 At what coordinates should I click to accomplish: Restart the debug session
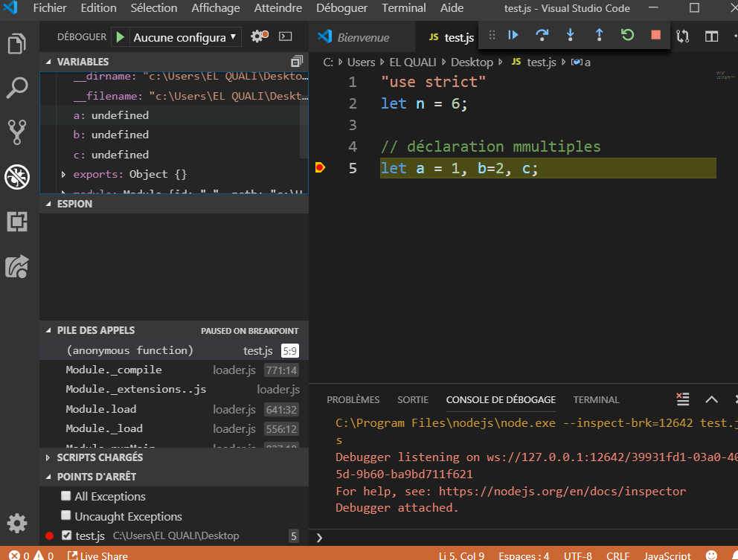tap(627, 35)
